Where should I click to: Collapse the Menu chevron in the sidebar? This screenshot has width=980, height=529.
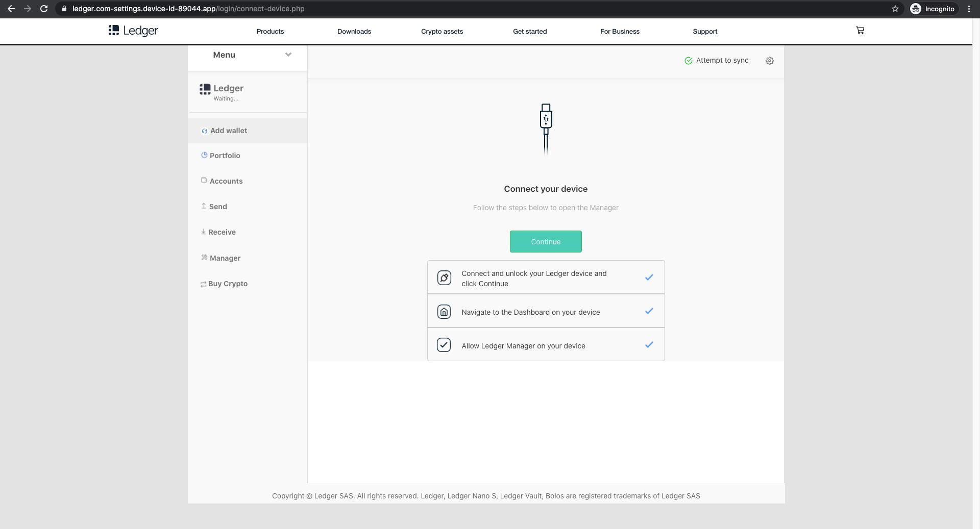coord(288,55)
